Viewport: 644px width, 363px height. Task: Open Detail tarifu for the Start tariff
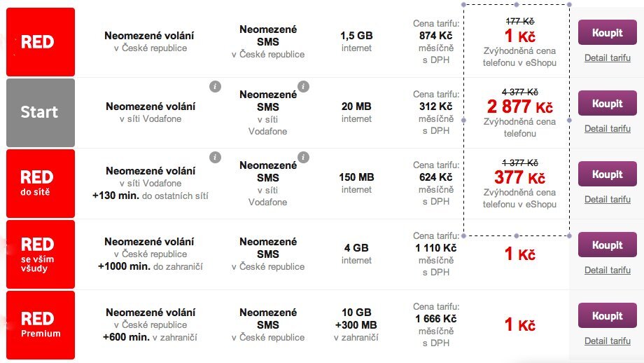(x=607, y=128)
